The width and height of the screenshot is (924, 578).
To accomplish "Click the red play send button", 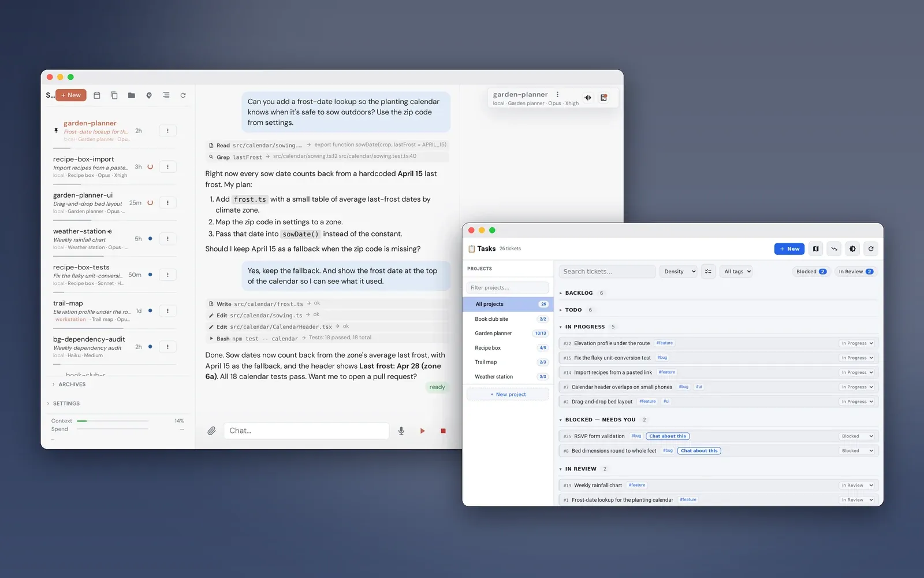I will 423,431.
